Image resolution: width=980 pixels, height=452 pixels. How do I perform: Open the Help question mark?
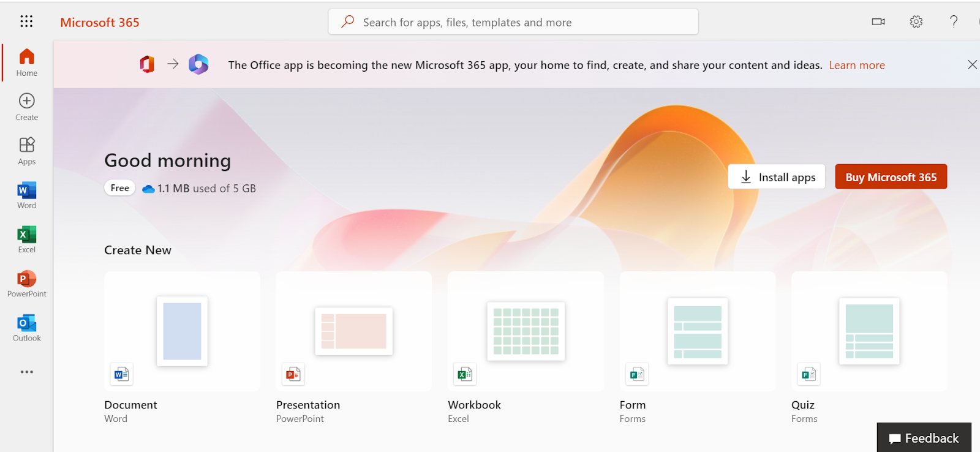[x=954, y=21]
